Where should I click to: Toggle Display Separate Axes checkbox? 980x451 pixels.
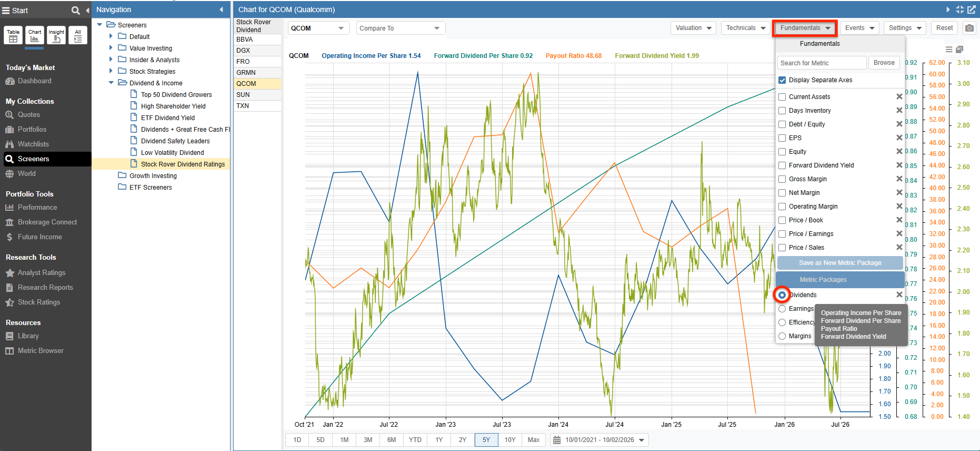pyautogui.click(x=782, y=80)
